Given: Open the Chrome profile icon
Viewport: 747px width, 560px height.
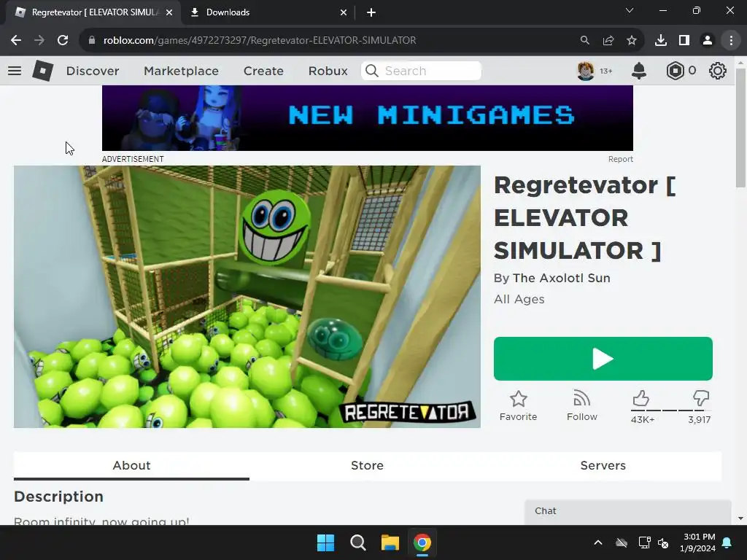Looking at the screenshot, I should (x=708, y=41).
